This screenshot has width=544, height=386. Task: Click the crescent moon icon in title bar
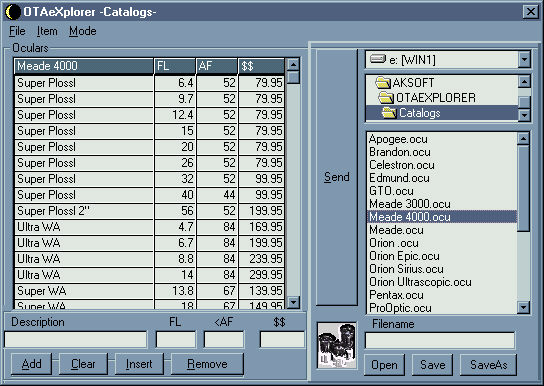pyautogui.click(x=12, y=12)
